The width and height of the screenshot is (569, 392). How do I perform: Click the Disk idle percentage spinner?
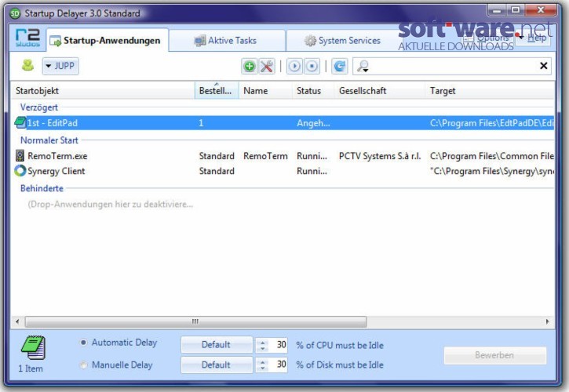click(263, 365)
